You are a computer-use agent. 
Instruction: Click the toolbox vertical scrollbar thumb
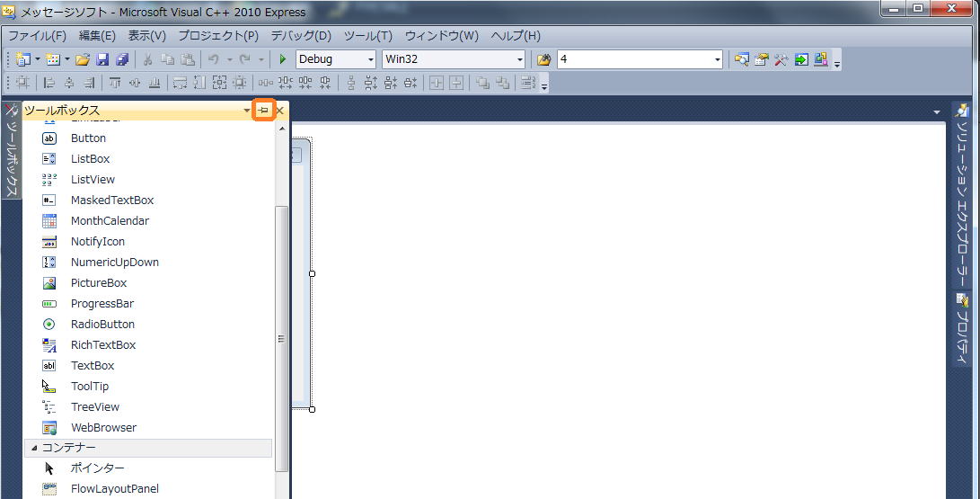[281, 338]
